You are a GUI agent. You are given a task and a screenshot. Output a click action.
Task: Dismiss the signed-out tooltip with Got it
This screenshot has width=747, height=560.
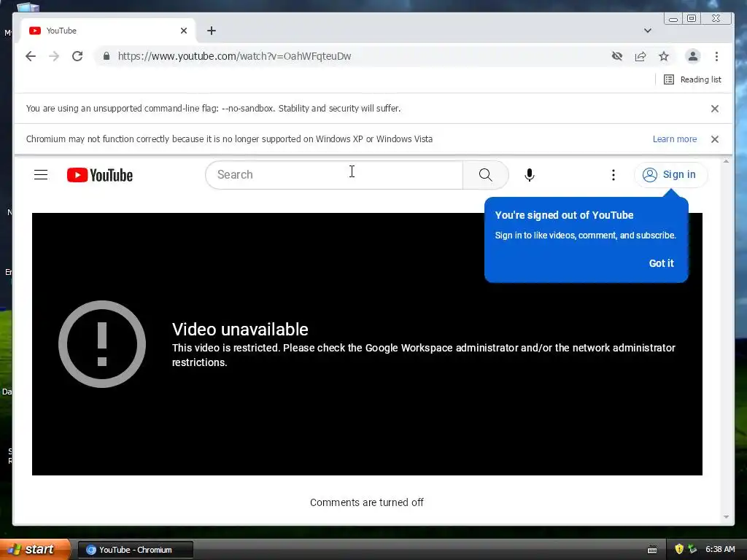pos(661,263)
